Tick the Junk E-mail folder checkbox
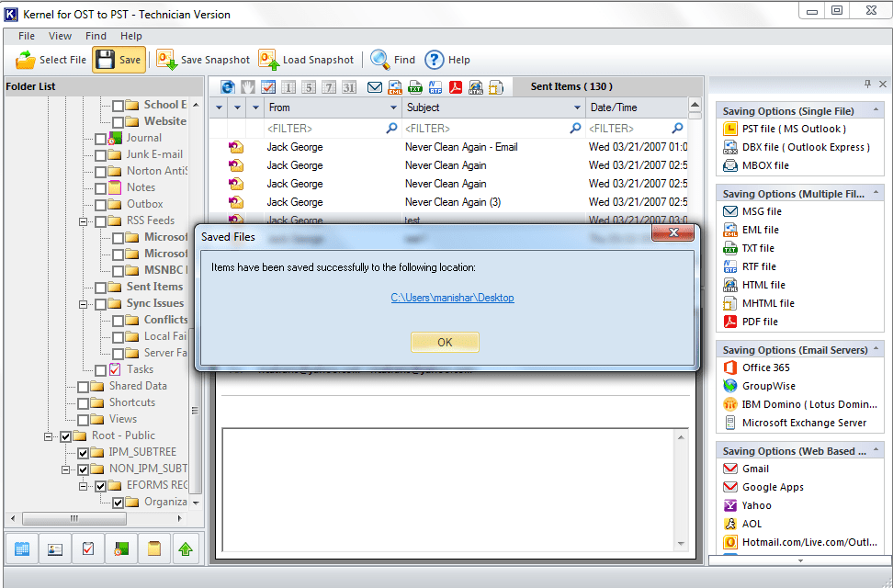The height and width of the screenshot is (588, 893). (x=100, y=155)
